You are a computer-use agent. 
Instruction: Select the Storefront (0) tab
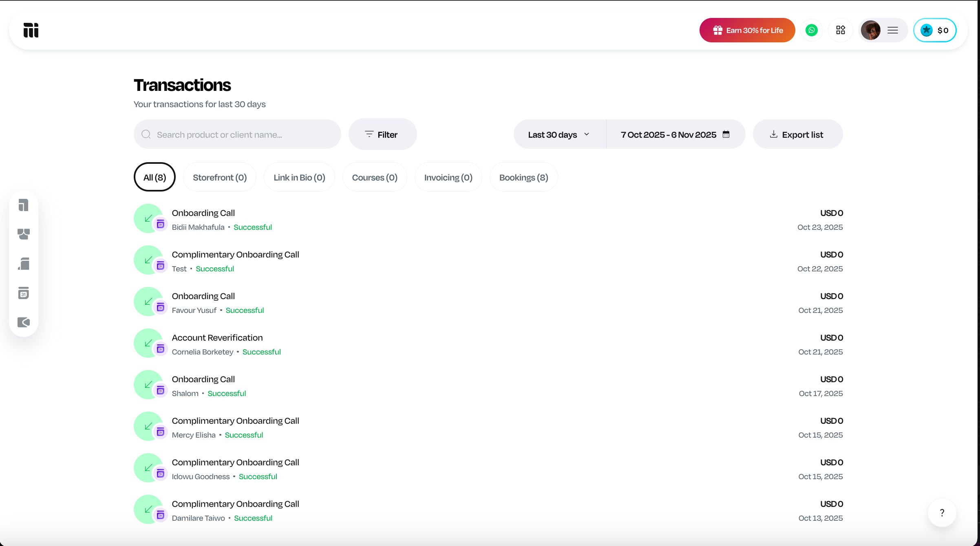coord(220,177)
